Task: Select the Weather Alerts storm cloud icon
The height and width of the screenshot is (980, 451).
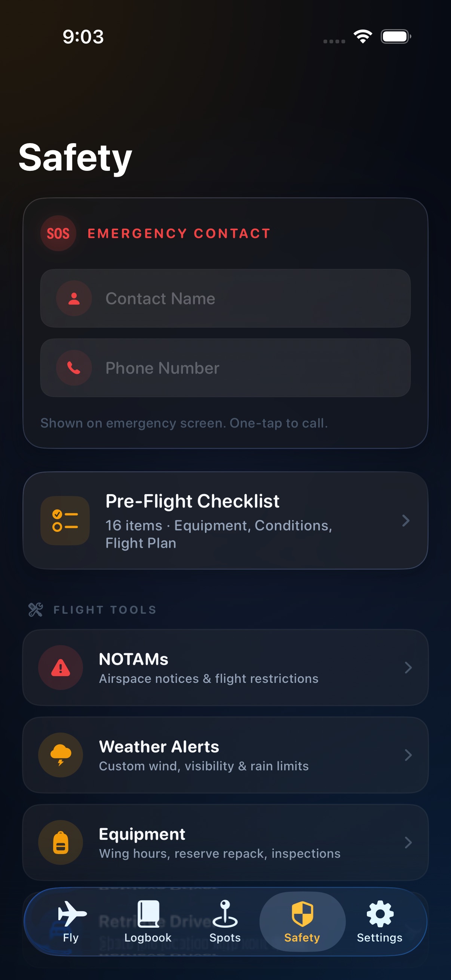Action: pos(60,755)
